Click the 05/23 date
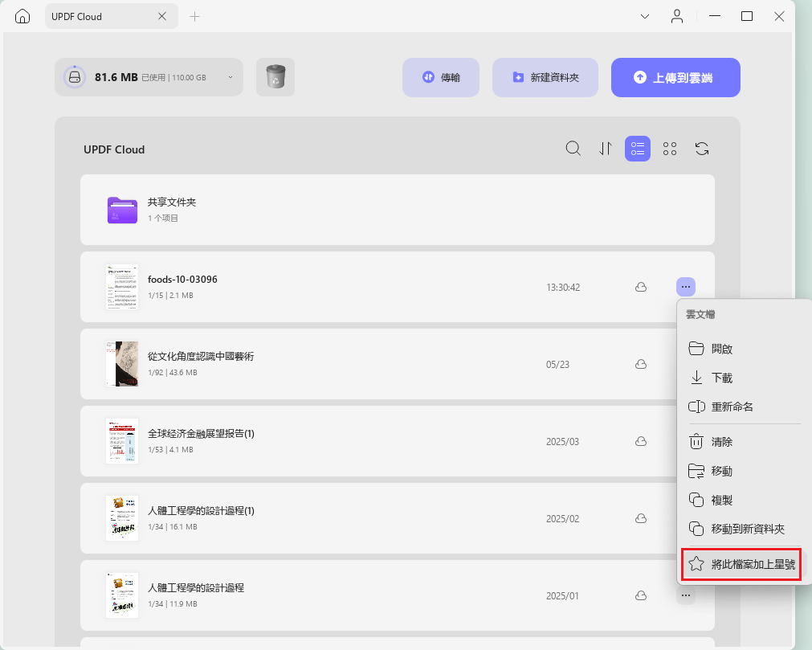The image size is (812, 650). (x=557, y=365)
